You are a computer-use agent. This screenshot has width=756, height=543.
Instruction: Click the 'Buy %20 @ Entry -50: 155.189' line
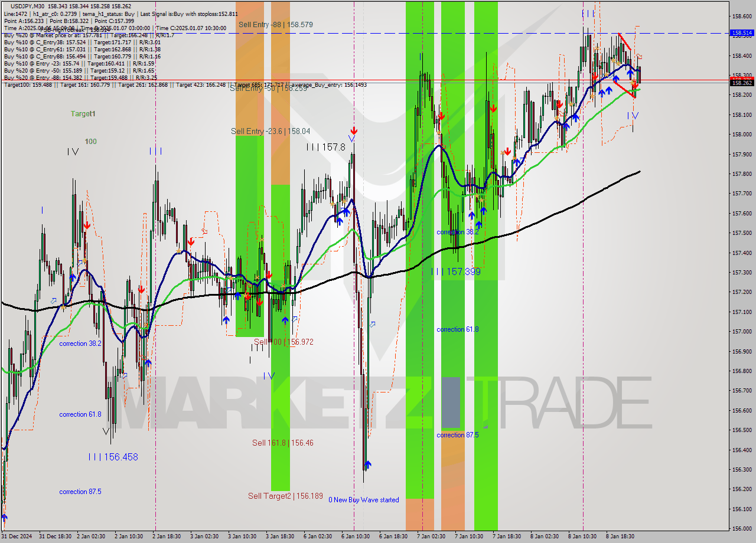[80, 70]
